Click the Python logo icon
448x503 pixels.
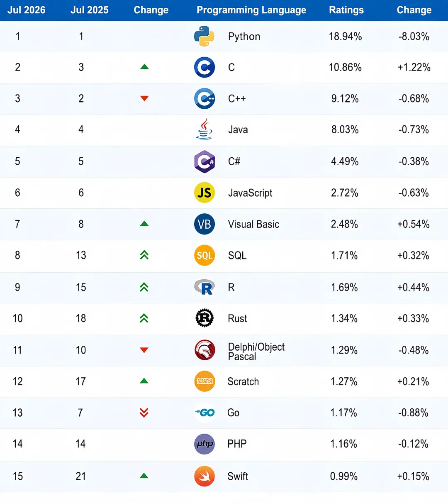click(204, 36)
